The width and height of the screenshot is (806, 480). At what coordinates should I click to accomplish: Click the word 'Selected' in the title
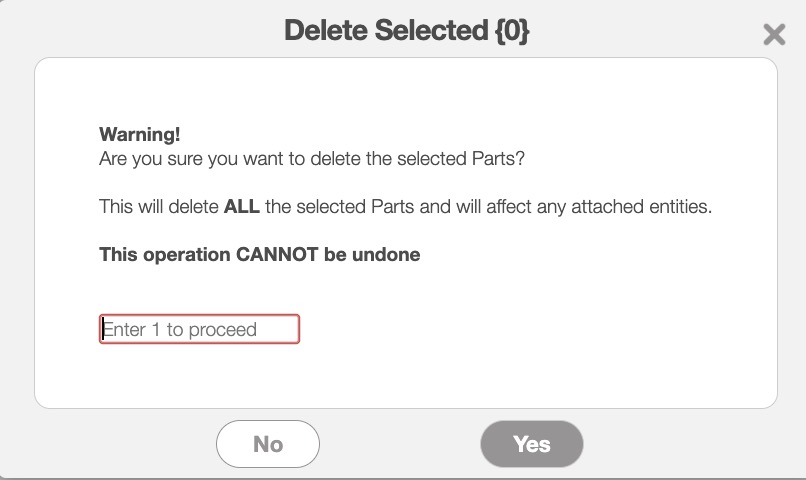(432, 31)
